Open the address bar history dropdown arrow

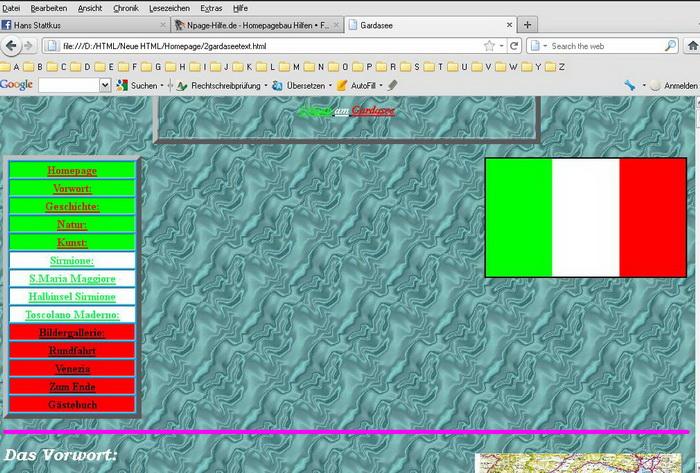503,46
